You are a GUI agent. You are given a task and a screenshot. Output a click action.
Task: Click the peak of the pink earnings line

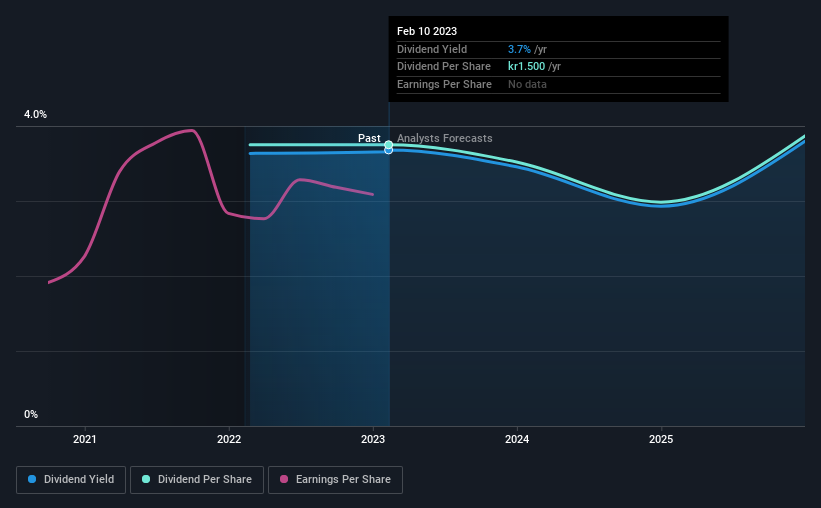click(192, 130)
